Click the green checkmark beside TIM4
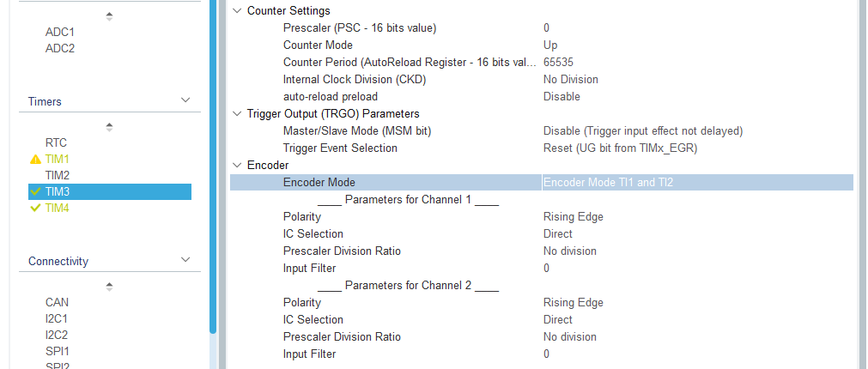The image size is (868, 369). 35,208
